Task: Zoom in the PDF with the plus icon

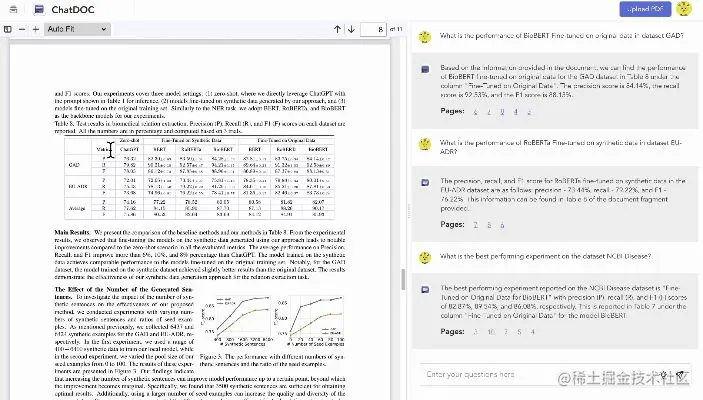Action: pyautogui.click(x=35, y=29)
